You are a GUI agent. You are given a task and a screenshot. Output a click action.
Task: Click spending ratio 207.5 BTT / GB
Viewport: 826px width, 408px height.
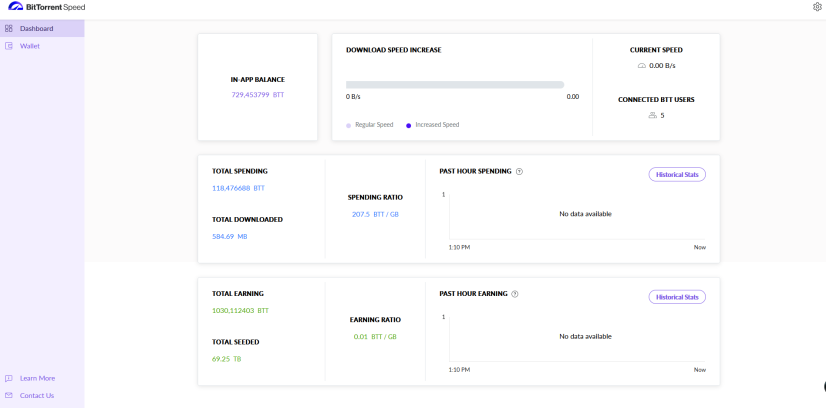click(x=375, y=214)
